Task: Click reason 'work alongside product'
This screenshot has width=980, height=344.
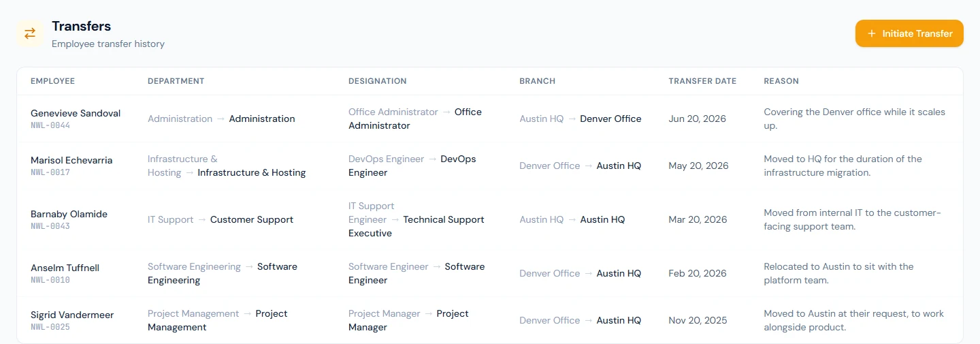Action: [x=853, y=320]
